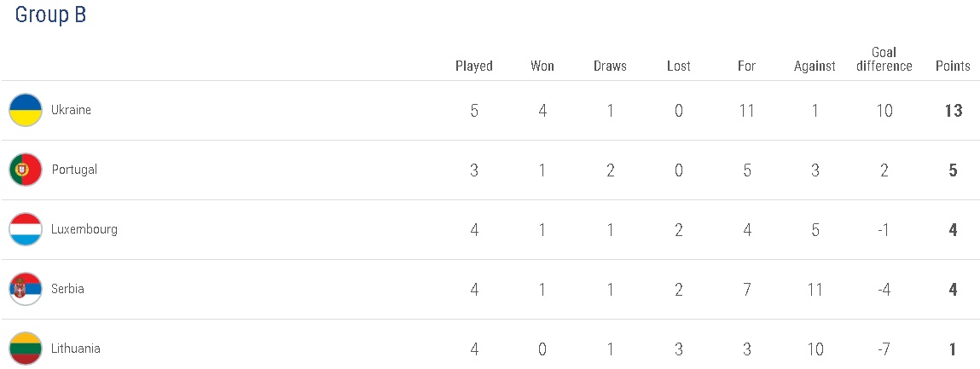
Task: Click the For column header
Action: (746, 66)
